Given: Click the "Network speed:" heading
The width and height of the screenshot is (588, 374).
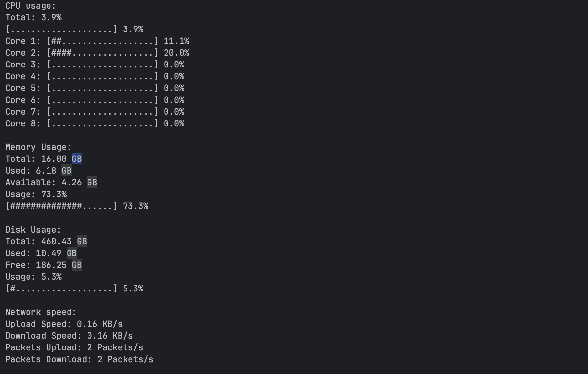Looking at the screenshot, I should click(41, 312).
